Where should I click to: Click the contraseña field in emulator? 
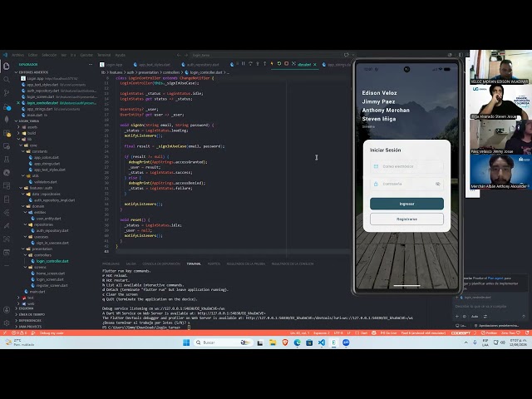pyautogui.click(x=406, y=184)
